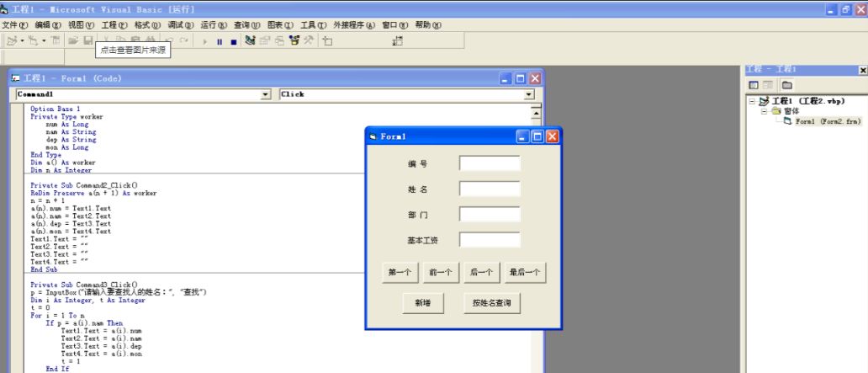This screenshot has width=868, height=373.
Task: Click the View Code icon in Project panel
Action: 754,85
